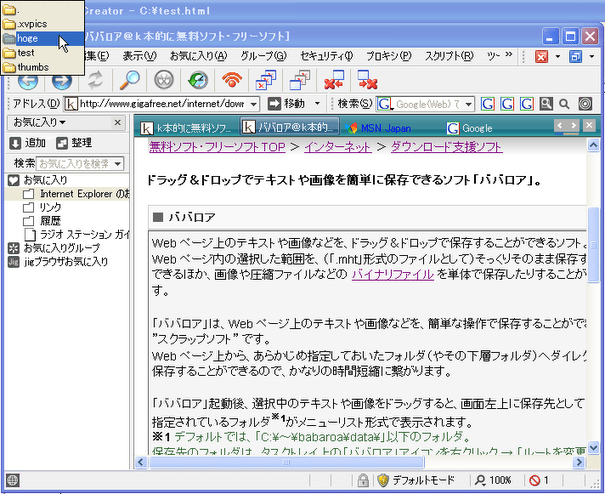Click the gray radiation-style stop icon
The image size is (605, 494).
point(164,80)
